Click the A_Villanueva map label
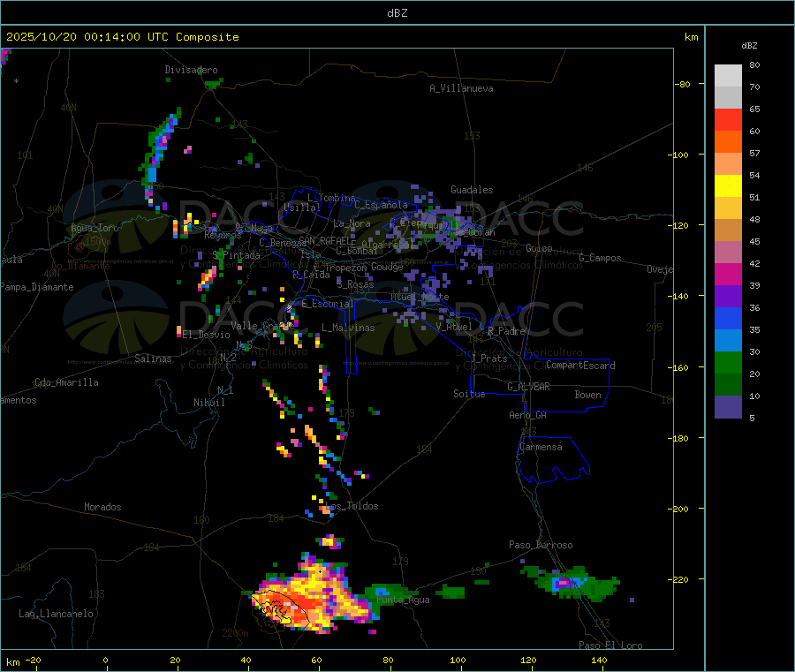The width and height of the screenshot is (795, 672). (461, 88)
